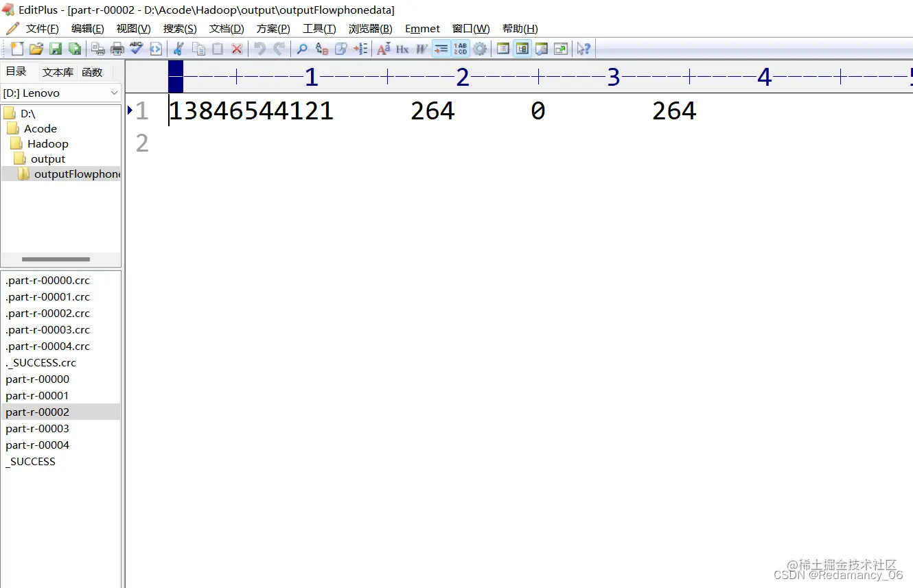Open the font settings Aa icon
The width and height of the screenshot is (913, 588).
click(x=384, y=49)
